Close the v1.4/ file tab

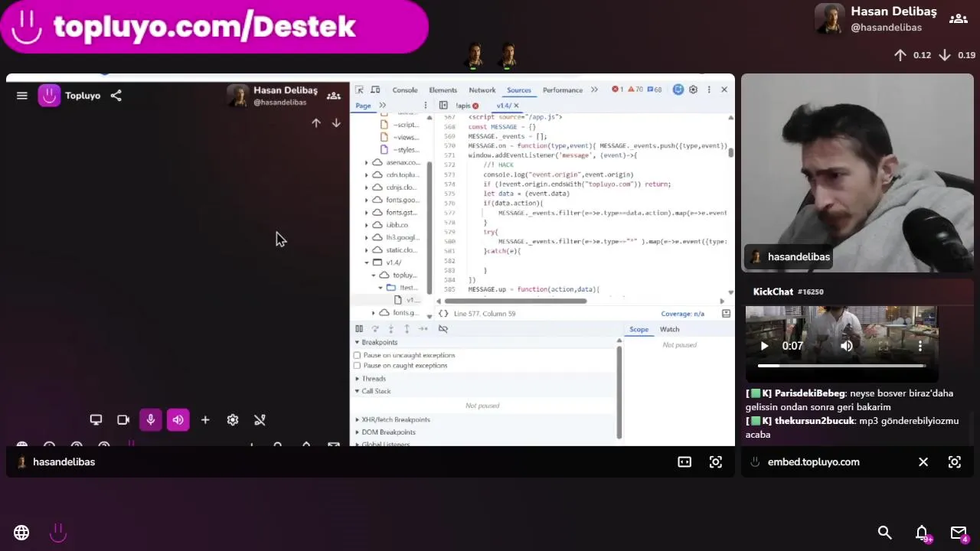[516, 106]
